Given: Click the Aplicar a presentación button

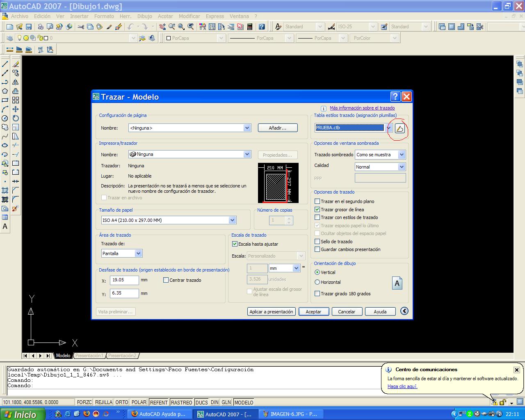Looking at the screenshot, I should click(272, 312).
